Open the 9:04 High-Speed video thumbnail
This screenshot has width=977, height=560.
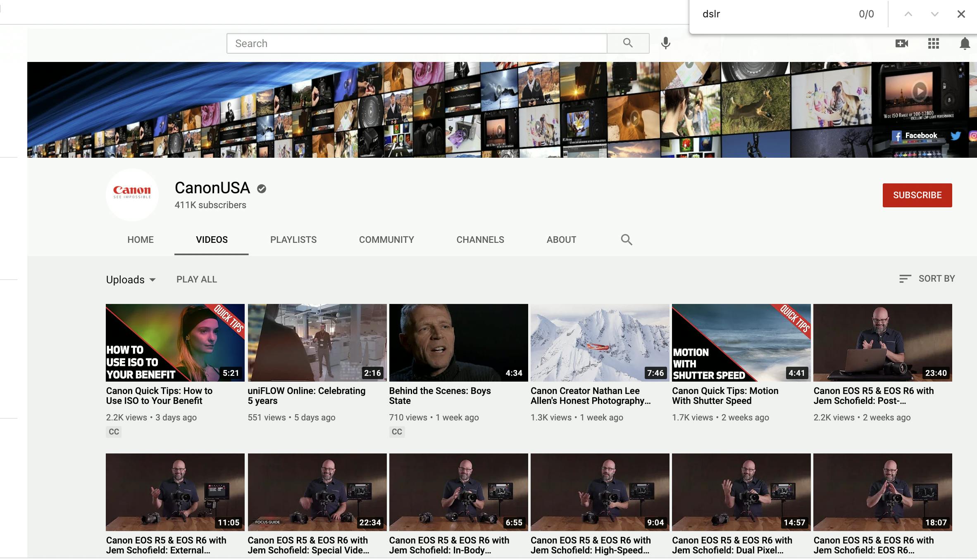coord(600,492)
